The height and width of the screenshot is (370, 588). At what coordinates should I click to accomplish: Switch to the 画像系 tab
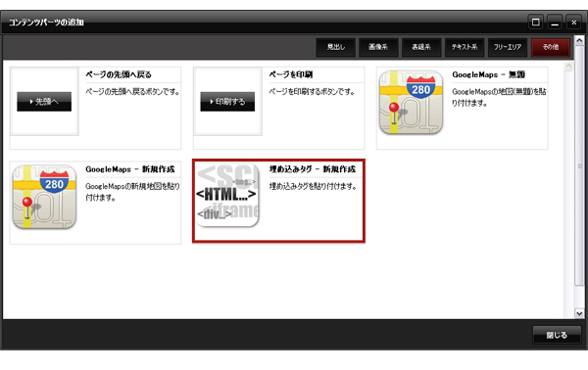pos(378,47)
